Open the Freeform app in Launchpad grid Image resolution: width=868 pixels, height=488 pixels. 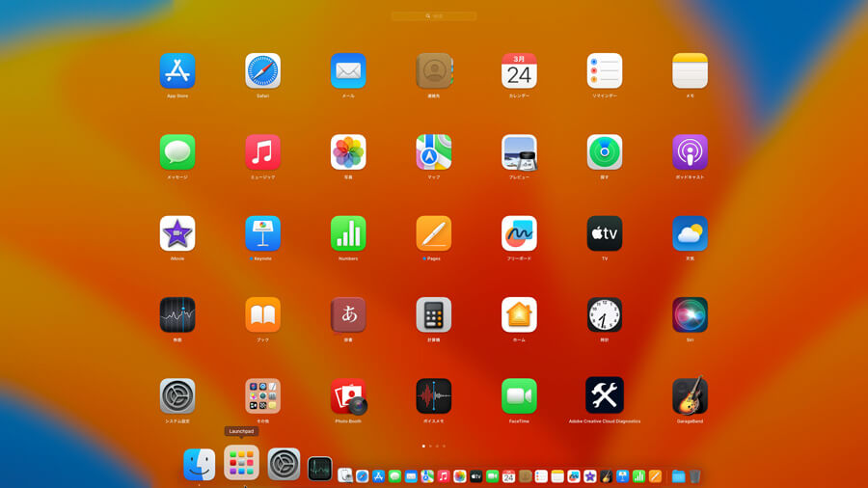pyautogui.click(x=519, y=233)
